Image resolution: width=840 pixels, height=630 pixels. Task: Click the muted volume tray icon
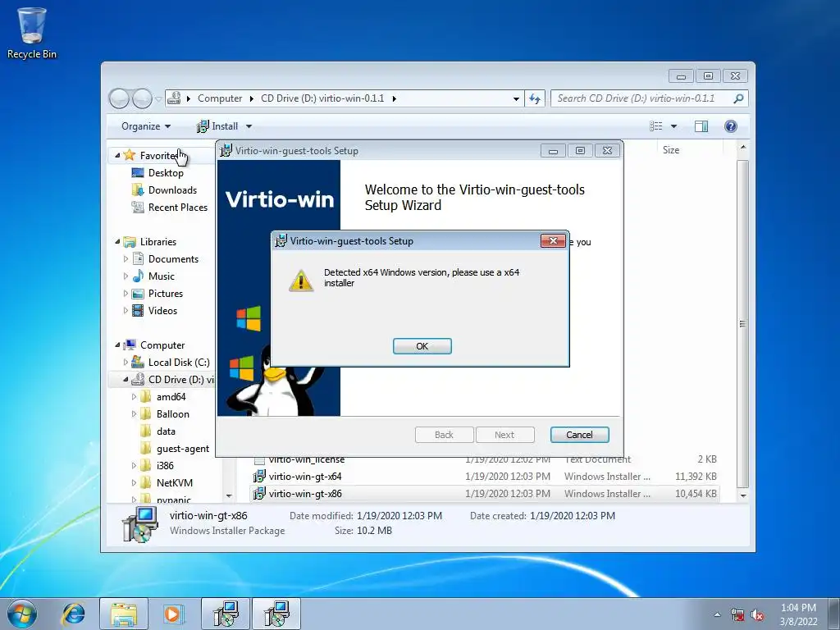pyautogui.click(x=757, y=615)
